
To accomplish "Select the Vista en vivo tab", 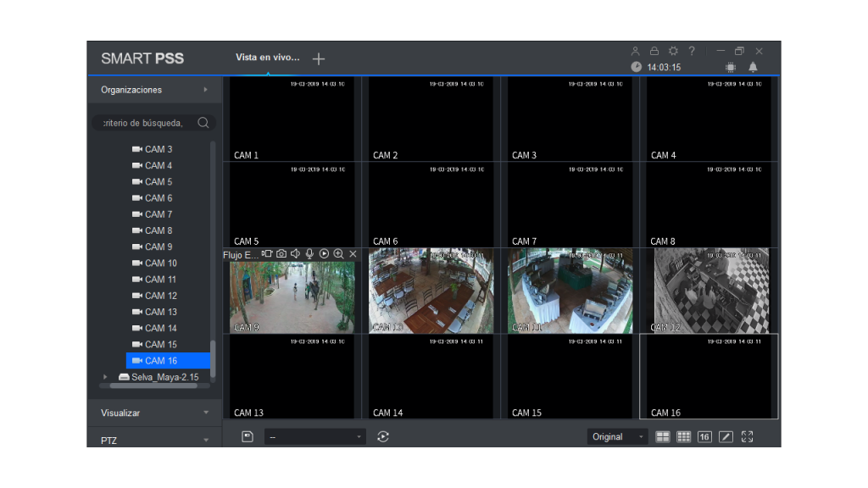I will (267, 58).
